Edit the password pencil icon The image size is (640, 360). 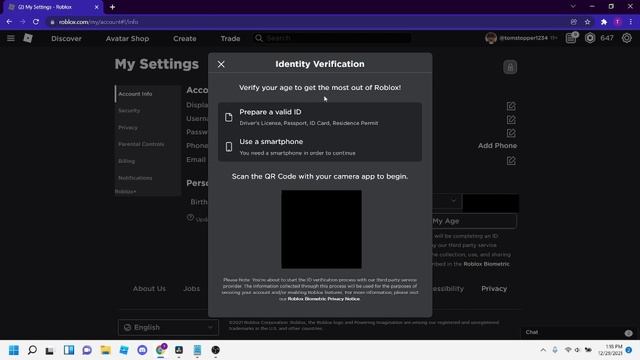(x=511, y=133)
